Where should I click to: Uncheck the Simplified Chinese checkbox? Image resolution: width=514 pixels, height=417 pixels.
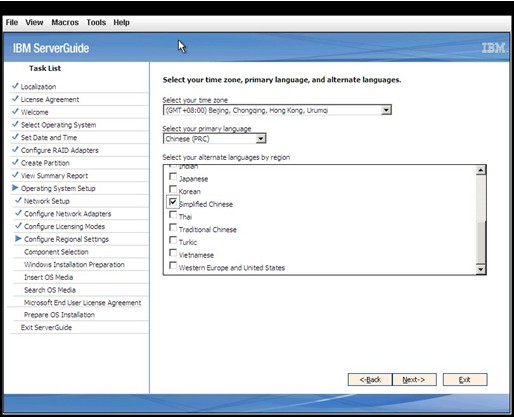pos(173,202)
